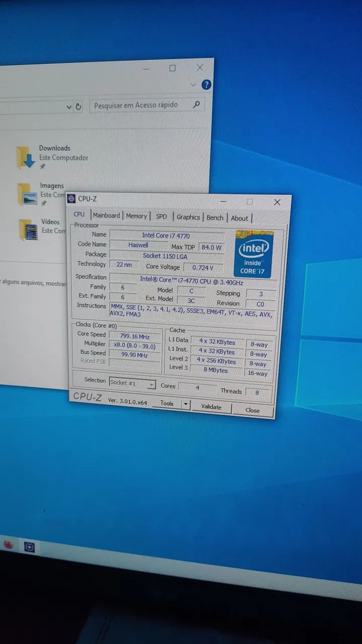Click the Explorer help question mark icon
The image size is (362, 644).
[206, 85]
